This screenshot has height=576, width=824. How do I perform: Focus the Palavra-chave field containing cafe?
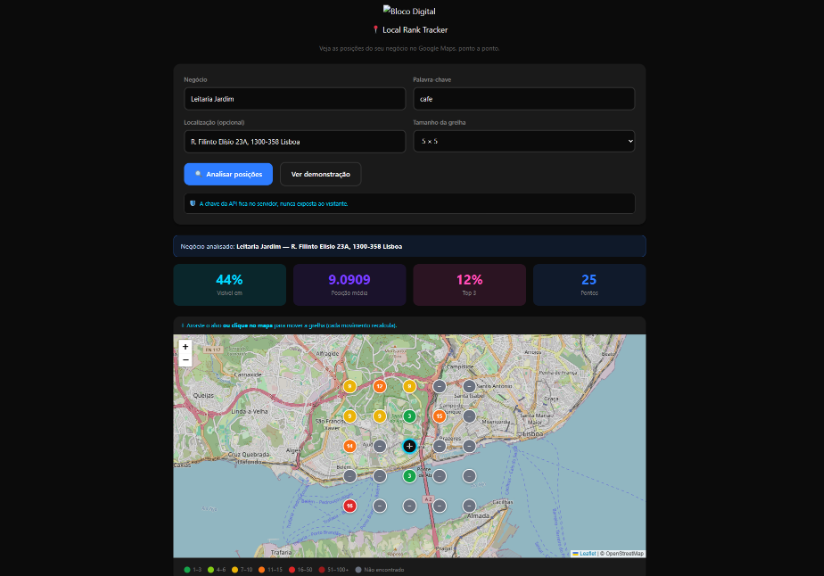tap(524, 99)
